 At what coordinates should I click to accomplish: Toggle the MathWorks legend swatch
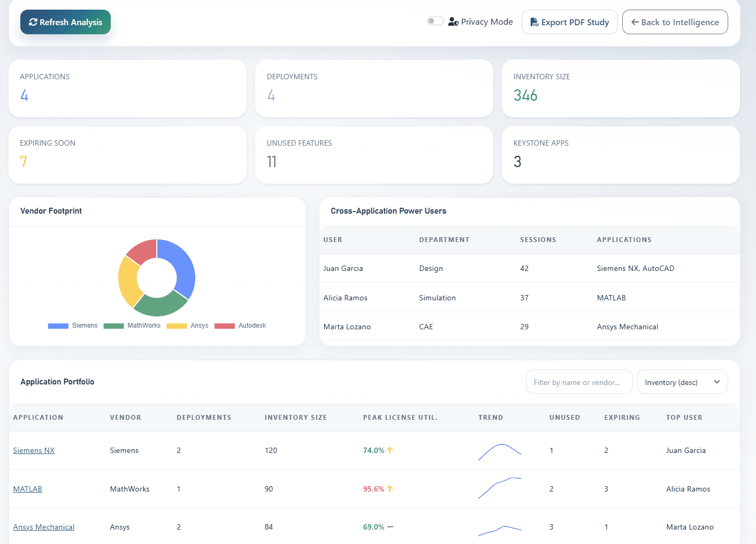[x=113, y=326]
